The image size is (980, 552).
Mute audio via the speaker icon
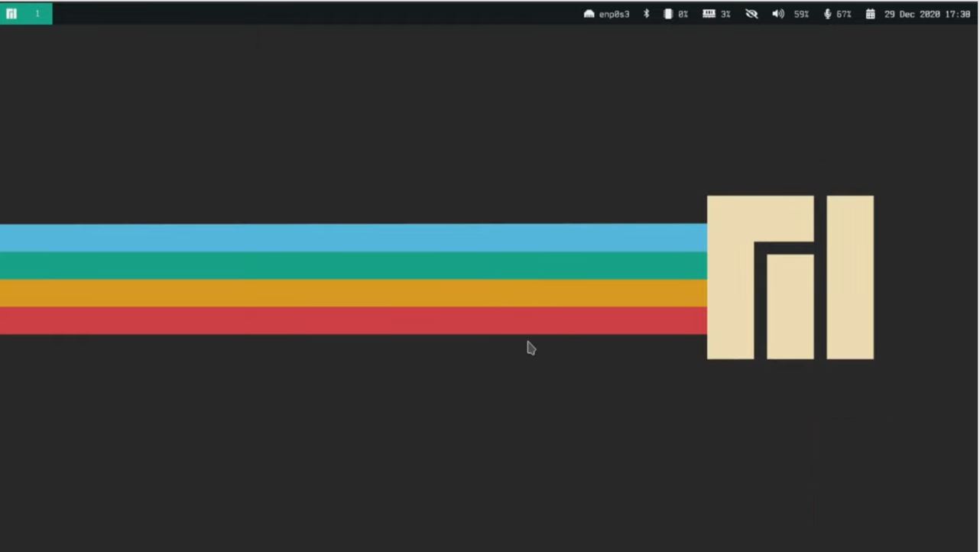point(777,14)
